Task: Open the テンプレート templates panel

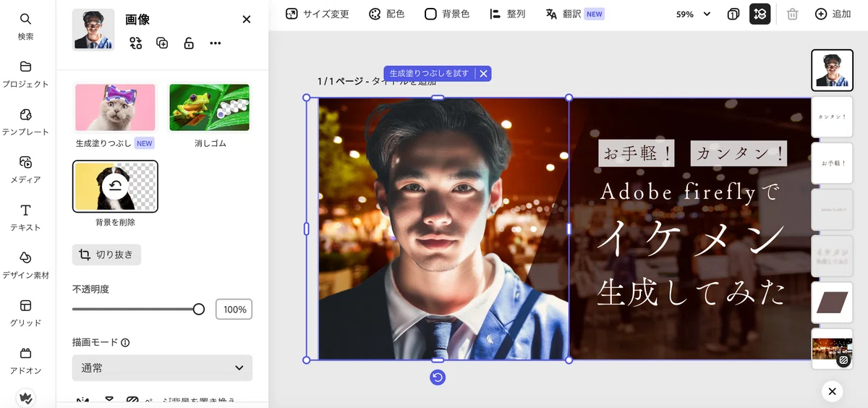Action: click(25, 122)
